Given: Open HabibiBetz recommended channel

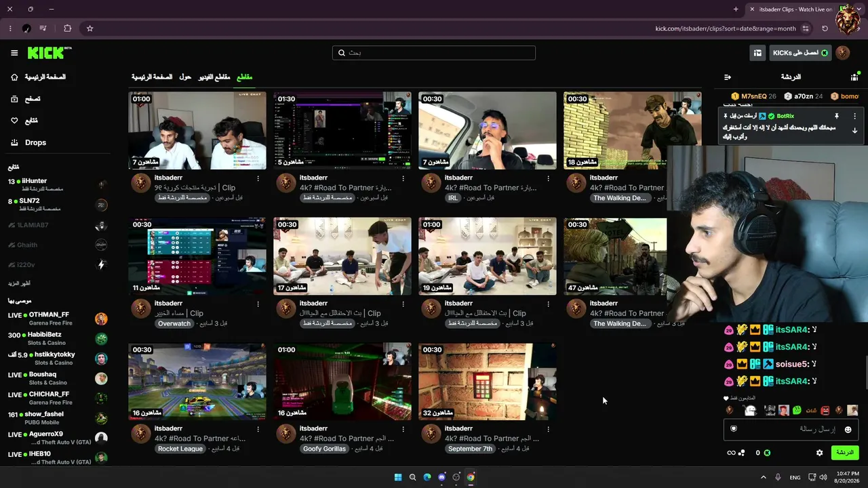Looking at the screenshot, I should 58,338.
